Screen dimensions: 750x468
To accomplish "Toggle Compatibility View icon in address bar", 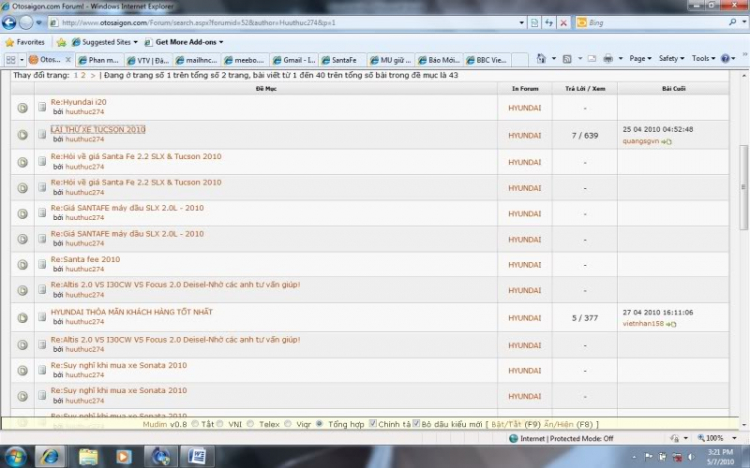I will [x=534, y=22].
